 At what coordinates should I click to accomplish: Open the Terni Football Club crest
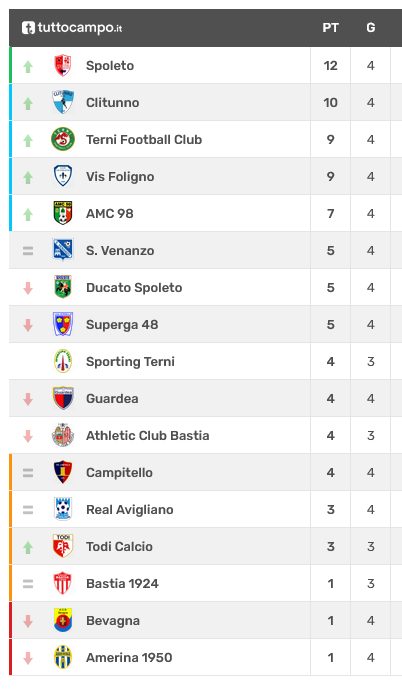pyautogui.click(x=63, y=139)
